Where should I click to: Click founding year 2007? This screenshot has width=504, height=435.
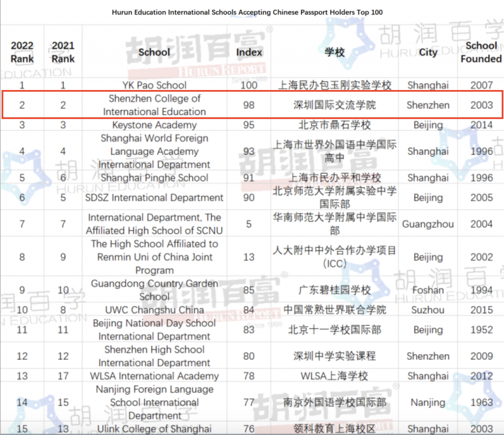click(x=481, y=85)
